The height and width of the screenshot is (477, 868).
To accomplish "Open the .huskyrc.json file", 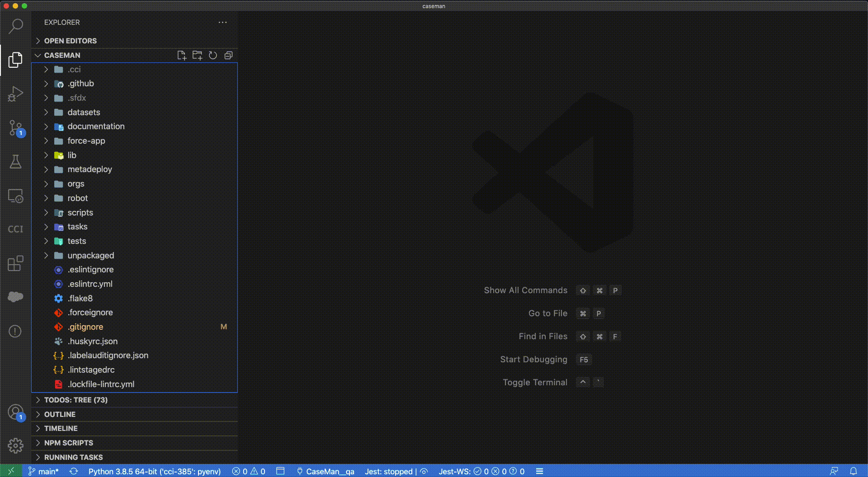I will click(135, 341).
